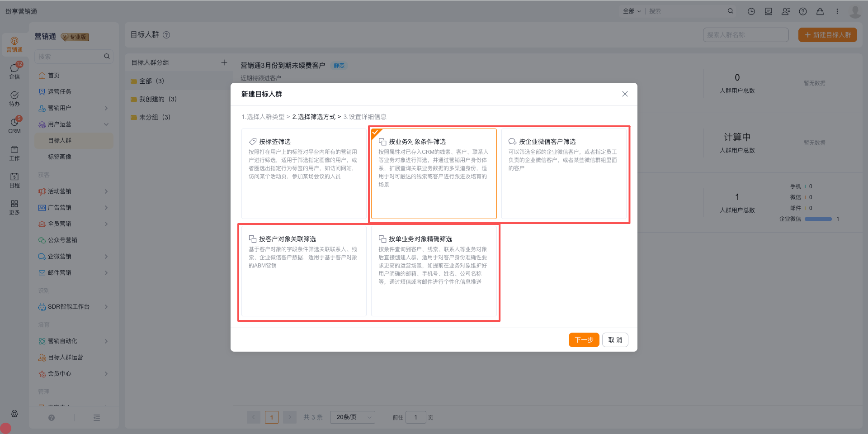Open 目标人群 submenu item

pos(74,141)
